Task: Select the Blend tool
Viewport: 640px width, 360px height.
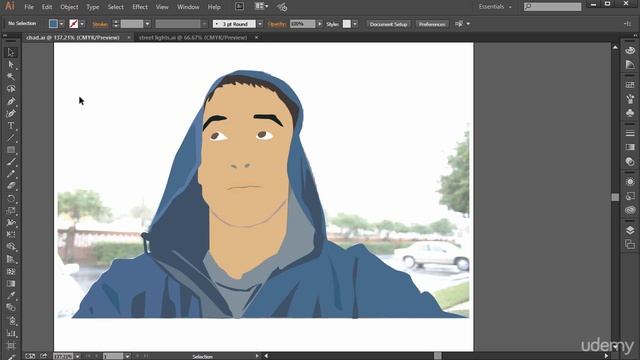Action: coord(11,308)
